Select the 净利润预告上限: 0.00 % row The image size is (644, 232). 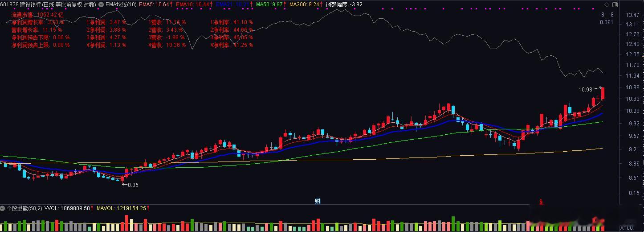pos(41,45)
